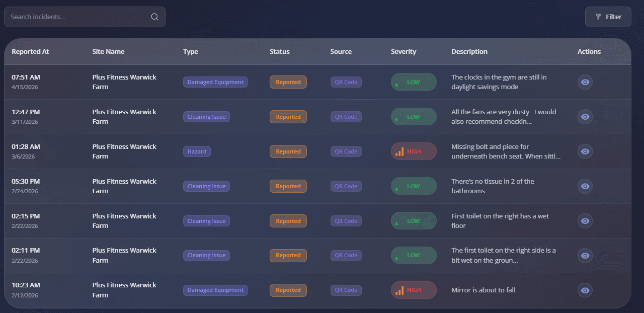Click the 10:23 AM reported time
644x313 pixels.
[x=26, y=285]
